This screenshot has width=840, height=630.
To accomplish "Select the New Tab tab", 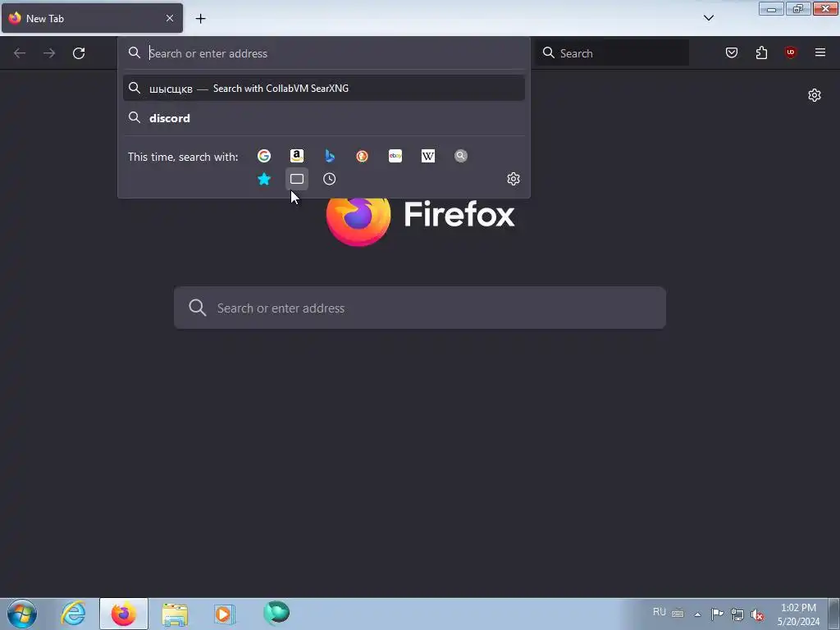I will point(92,18).
